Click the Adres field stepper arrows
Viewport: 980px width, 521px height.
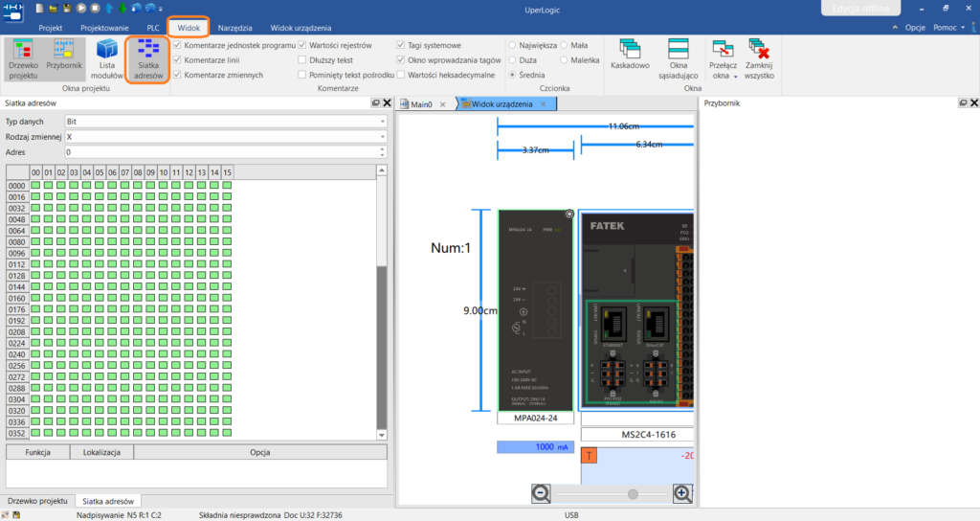pyautogui.click(x=382, y=152)
